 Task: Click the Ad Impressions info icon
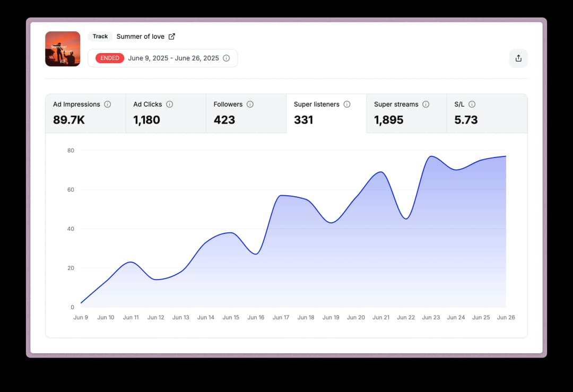click(108, 104)
